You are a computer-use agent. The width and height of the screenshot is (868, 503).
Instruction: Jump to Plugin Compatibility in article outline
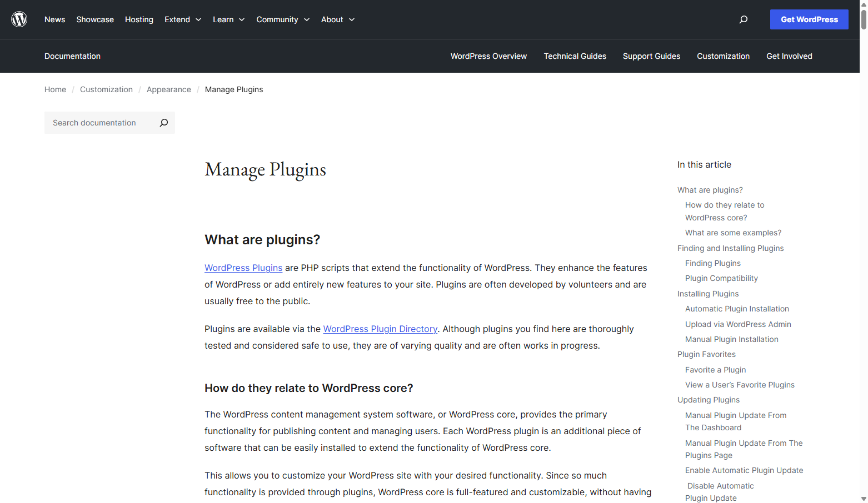(x=721, y=278)
